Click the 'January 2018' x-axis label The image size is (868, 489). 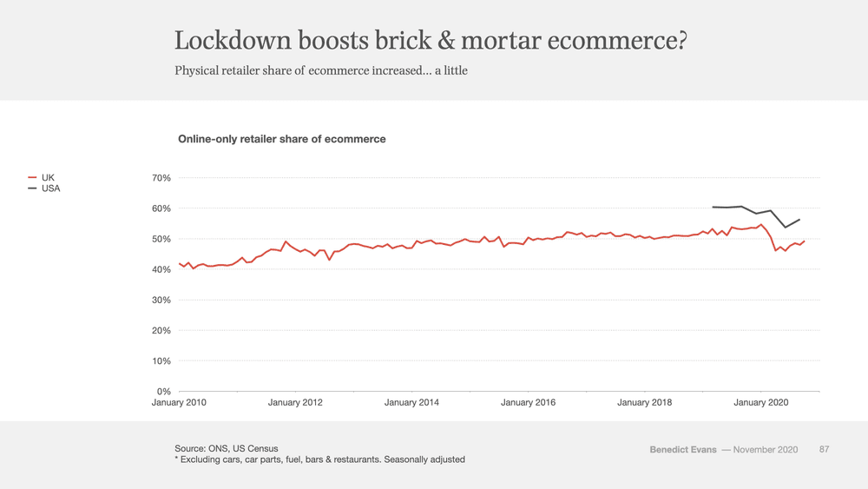tap(644, 403)
